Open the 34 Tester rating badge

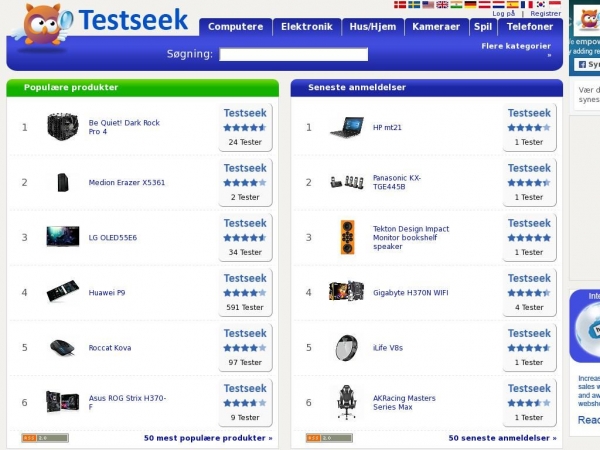(x=245, y=238)
